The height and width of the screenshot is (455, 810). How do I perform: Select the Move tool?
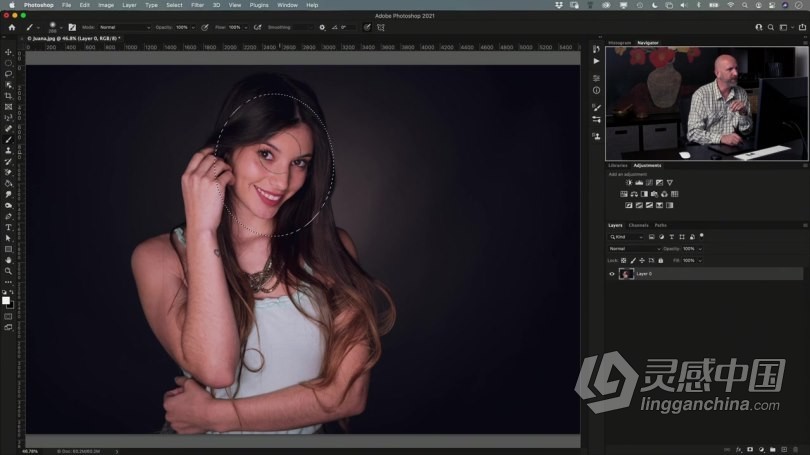(x=9, y=52)
